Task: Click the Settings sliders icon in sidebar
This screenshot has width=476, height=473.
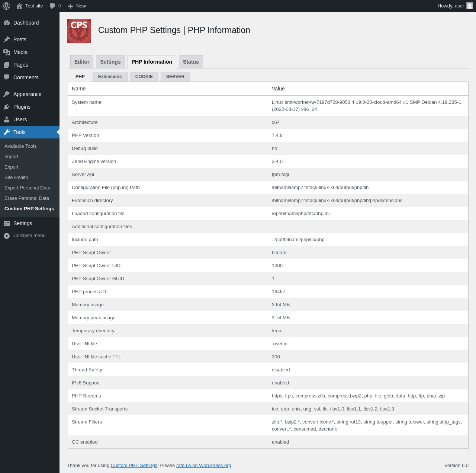Action: coord(7,223)
